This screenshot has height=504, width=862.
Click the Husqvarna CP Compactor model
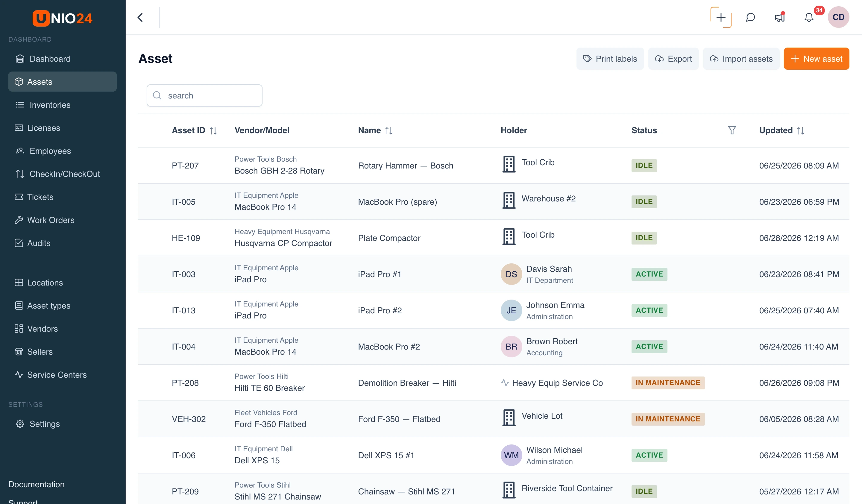283,243
